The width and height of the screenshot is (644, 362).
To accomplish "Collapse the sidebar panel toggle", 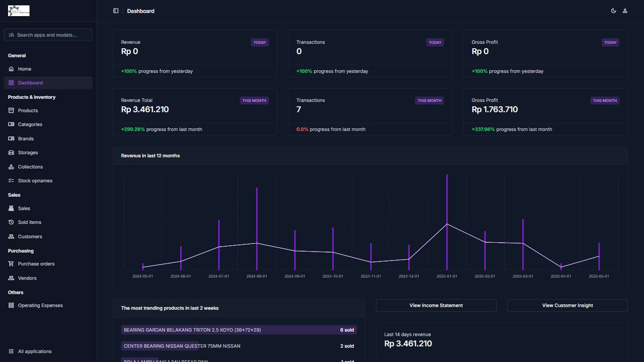I will 116,11.
